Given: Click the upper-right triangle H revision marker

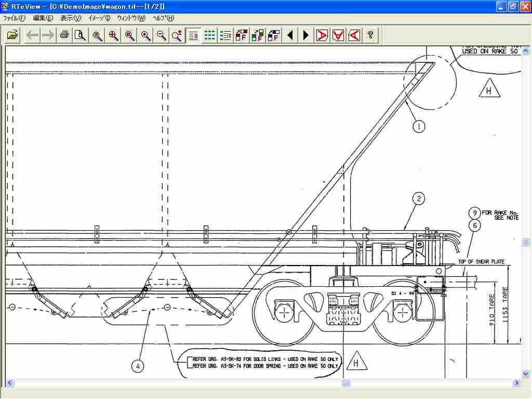Looking at the screenshot, I should tap(489, 89).
